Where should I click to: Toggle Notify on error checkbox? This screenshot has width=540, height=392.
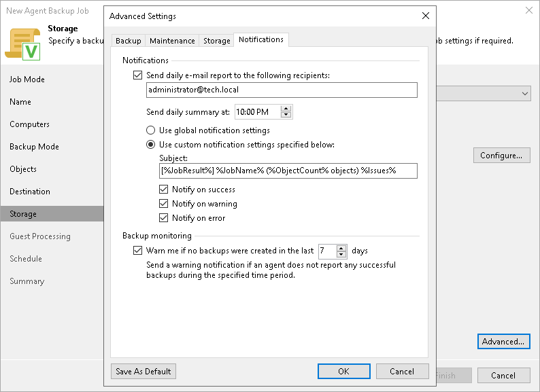tap(164, 218)
